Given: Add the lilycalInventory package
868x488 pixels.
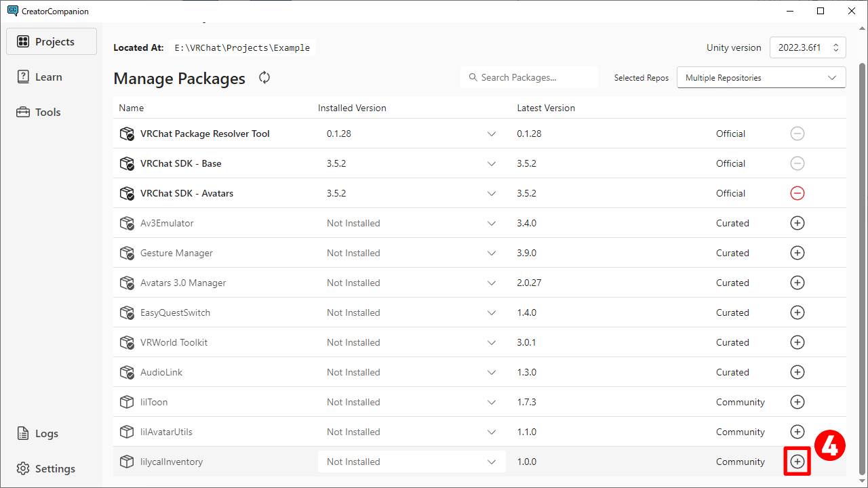Looking at the screenshot, I should [797, 462].
